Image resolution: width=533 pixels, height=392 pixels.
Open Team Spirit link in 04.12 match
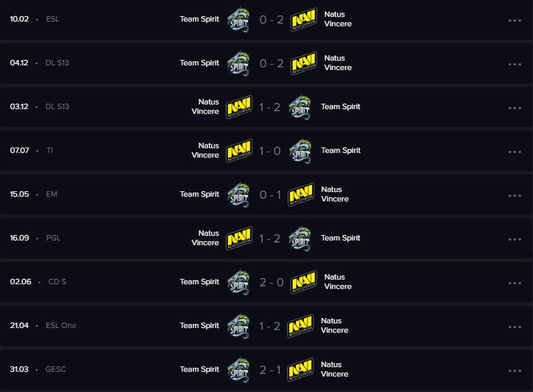199,63
